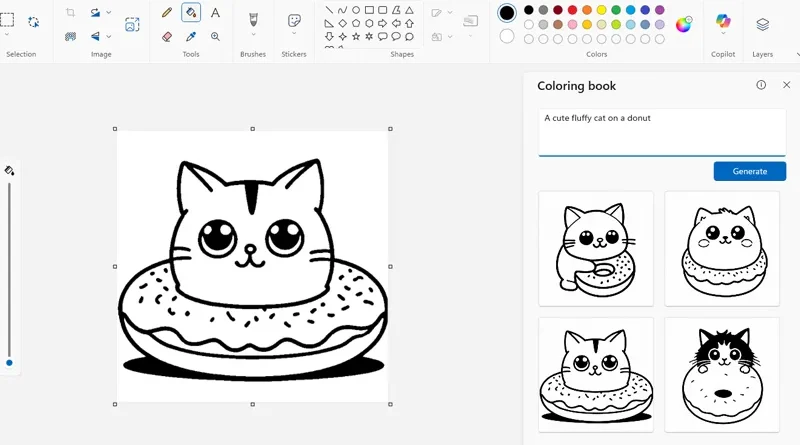
Task: Select thumbnail of blushing cat on donut
Action: click(x=722, y=249)
